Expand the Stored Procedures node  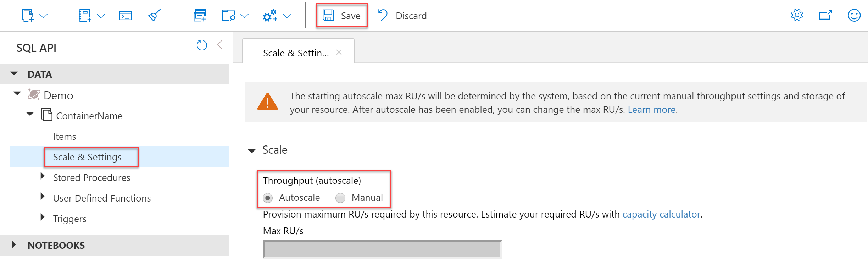pyautogui.click(x=43, y=176)
